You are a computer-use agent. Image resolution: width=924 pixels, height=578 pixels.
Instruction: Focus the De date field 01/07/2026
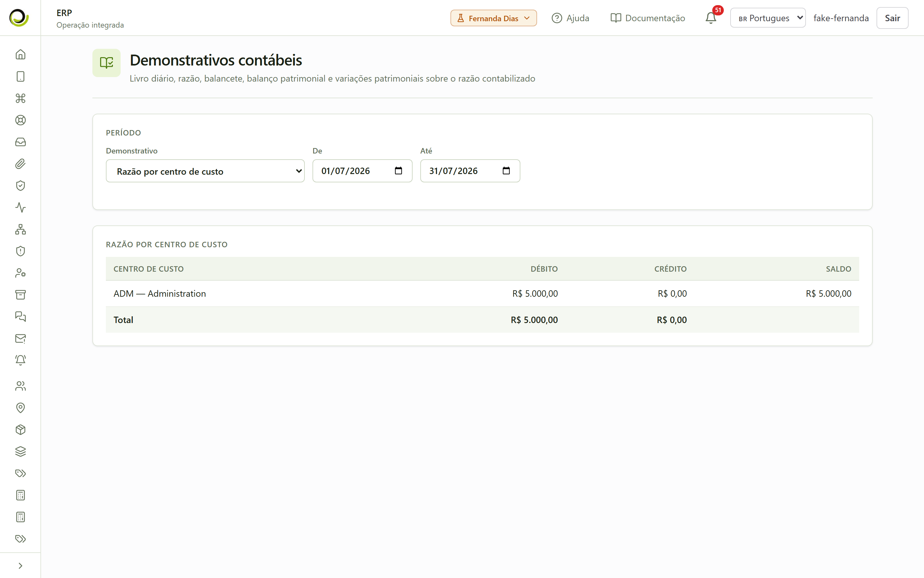coord(362,171)
